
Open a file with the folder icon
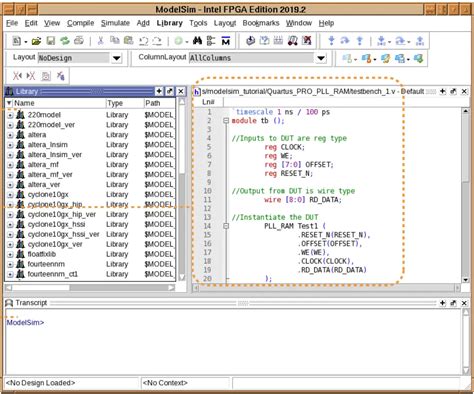click(x=36, y=41)
